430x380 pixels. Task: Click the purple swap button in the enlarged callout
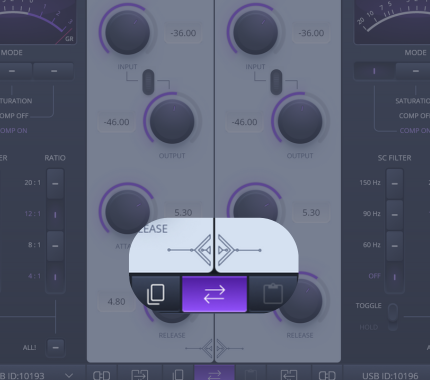[214, 294]
